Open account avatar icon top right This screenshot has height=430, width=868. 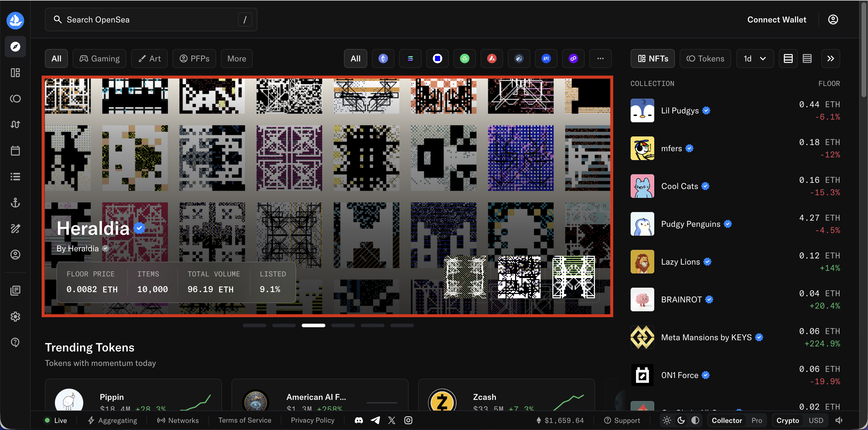click(833, 19)
